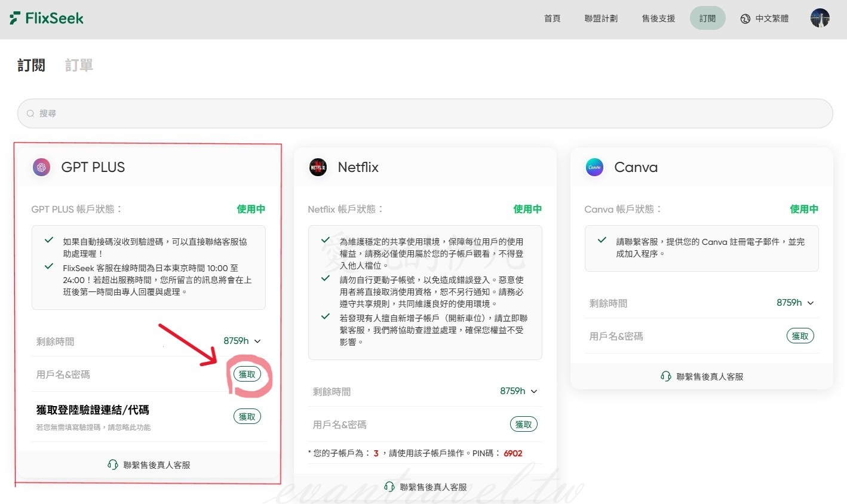Get Netflix 用戶名&密碼 with 獲取
This screenshot has height=504, width=847.
click(x=523, y=425)
